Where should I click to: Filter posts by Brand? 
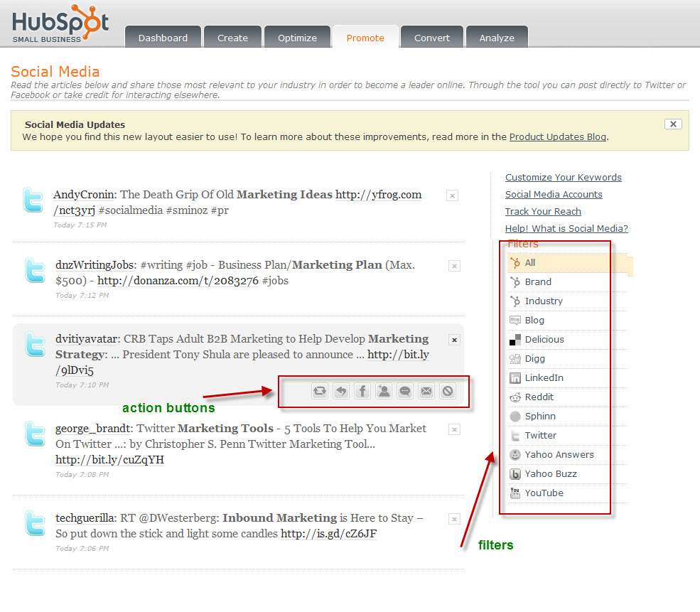pyautogui.click(x=567, y=282)
